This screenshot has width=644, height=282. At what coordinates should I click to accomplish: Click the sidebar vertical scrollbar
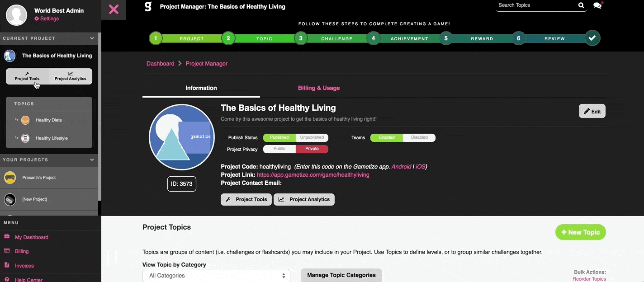pyautogui.click(x=99, y=117)
